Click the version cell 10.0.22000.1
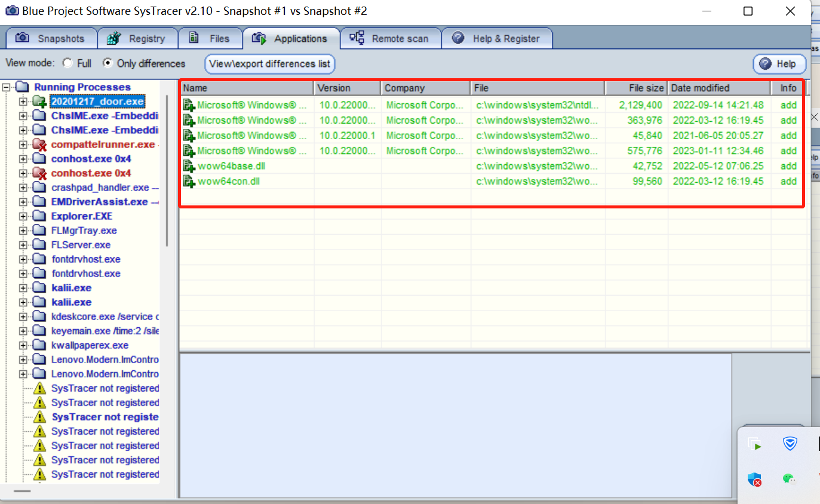Viewport: 820px width, 504px height. [348, 136]
